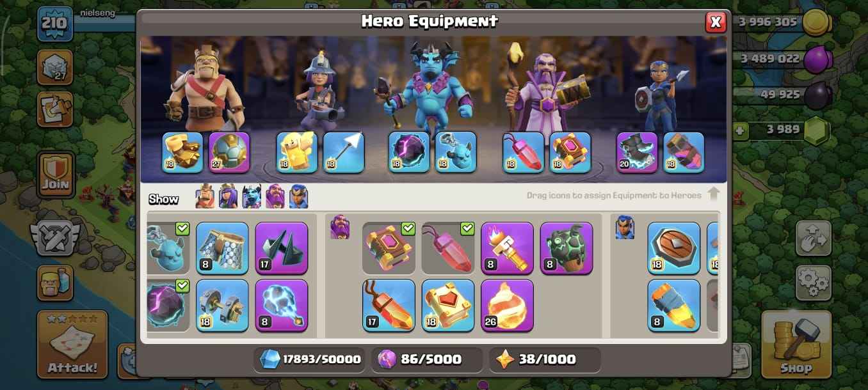Select the checked Life Gem equipment
This screenshot has width=868, height=390.
[x=448, y=248]
